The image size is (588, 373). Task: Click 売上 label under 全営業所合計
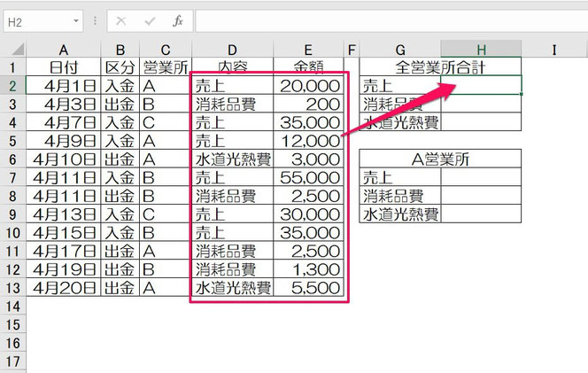tap(400, 86)
